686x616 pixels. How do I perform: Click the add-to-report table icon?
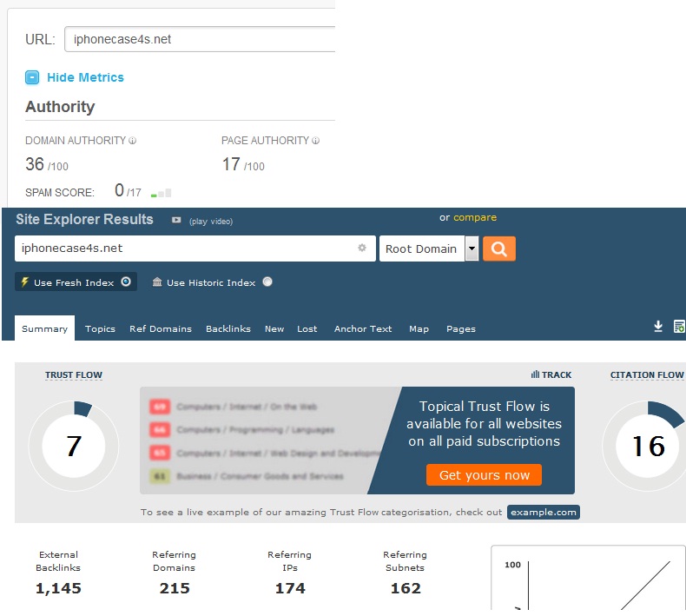tap(679, 327)
